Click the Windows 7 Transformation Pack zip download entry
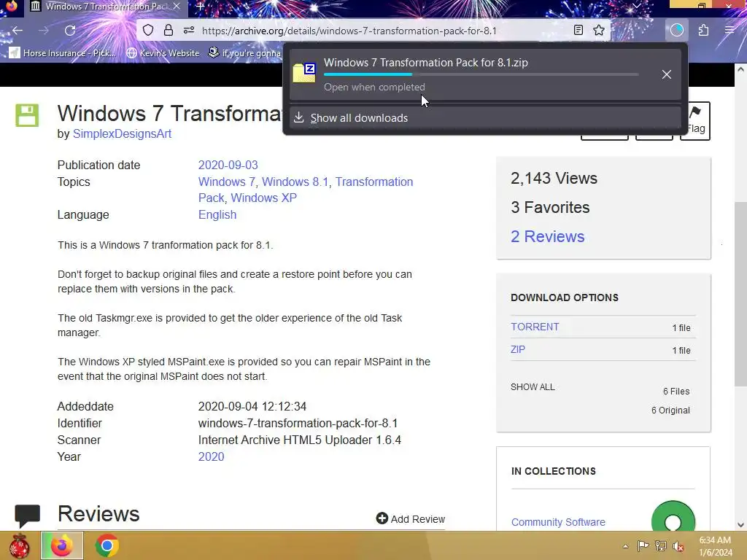 coord(485,74)
